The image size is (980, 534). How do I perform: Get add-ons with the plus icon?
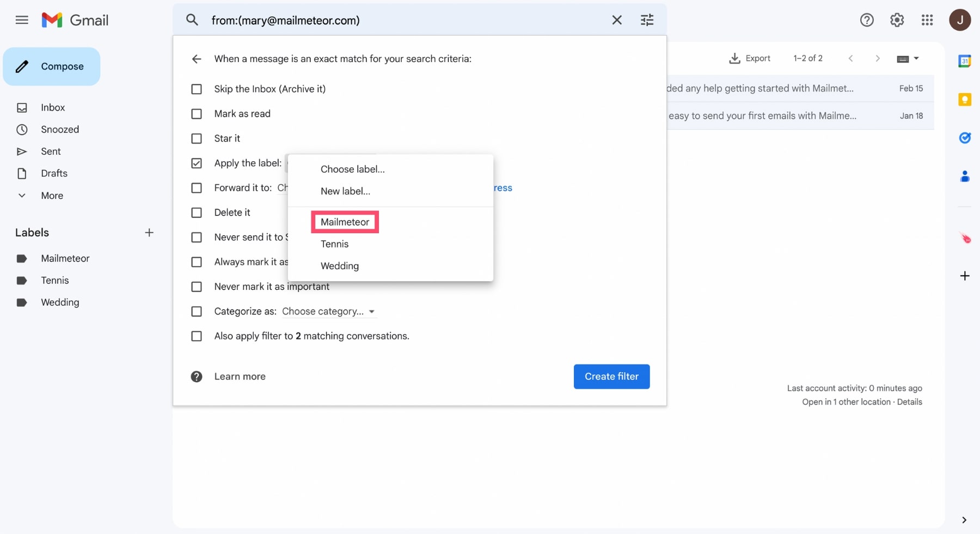click(x=965, y=276)
